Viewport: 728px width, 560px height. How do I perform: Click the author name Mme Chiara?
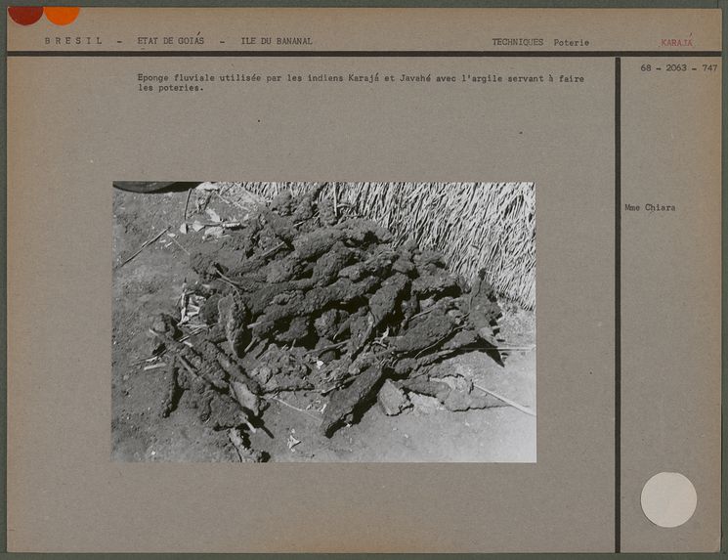click(x=650, y=208)
